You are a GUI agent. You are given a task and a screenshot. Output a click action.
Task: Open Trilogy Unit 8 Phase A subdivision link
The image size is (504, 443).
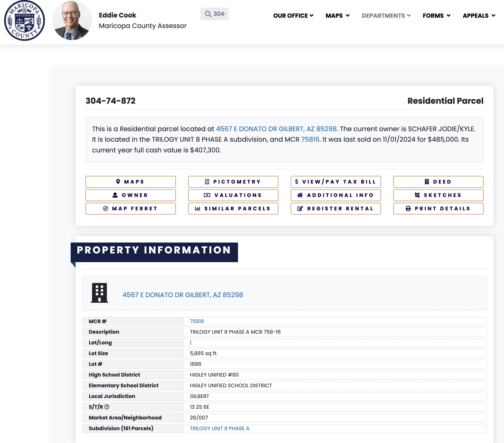[x=219, y=428]
